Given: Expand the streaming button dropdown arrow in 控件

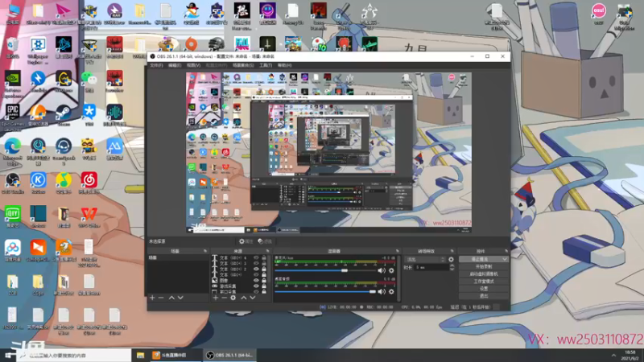Looking at the screenshot, I should point(505,259).
